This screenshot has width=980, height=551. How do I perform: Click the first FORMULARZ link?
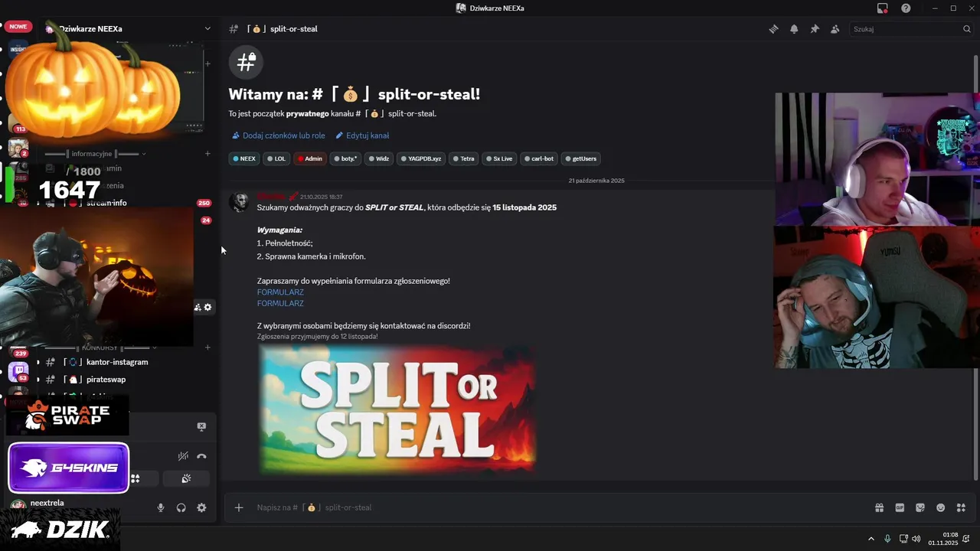[x=280, y=292]
